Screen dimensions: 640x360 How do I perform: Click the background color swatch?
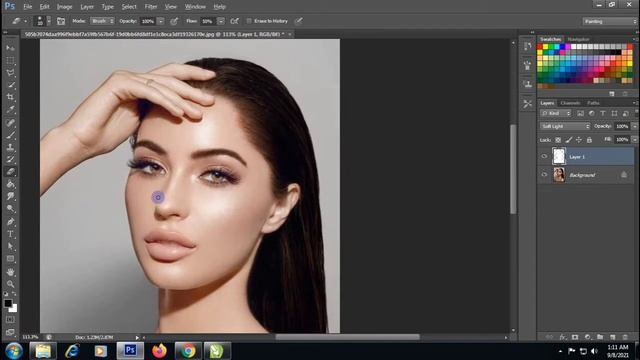pyautogui.click(x=14, y=309)
